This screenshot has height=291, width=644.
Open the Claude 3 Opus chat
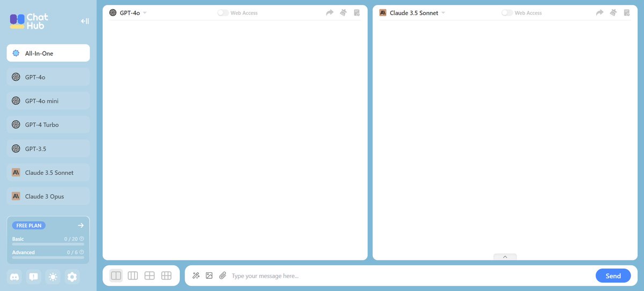[48, 196]
